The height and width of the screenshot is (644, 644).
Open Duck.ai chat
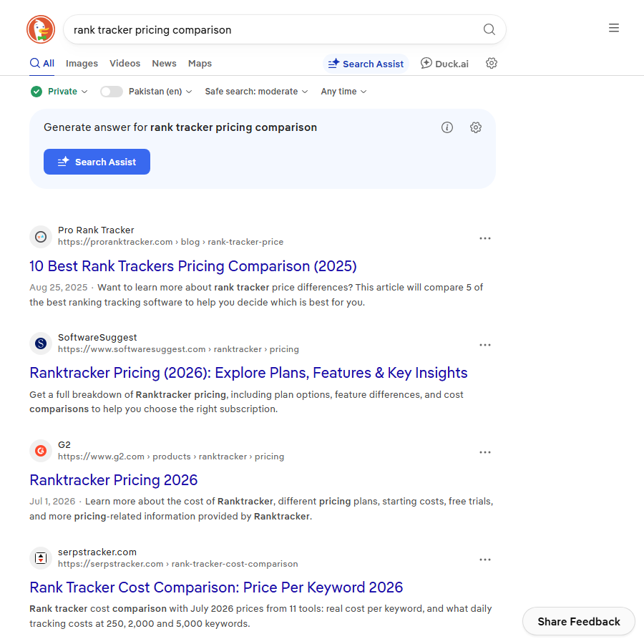(444, 64)
